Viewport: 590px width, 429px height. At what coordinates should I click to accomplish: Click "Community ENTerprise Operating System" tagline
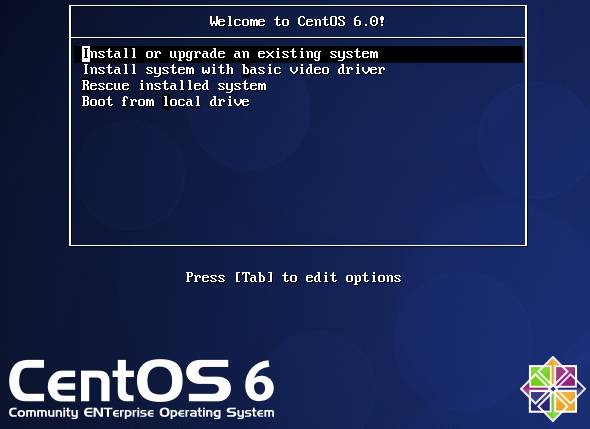point(141,413)
